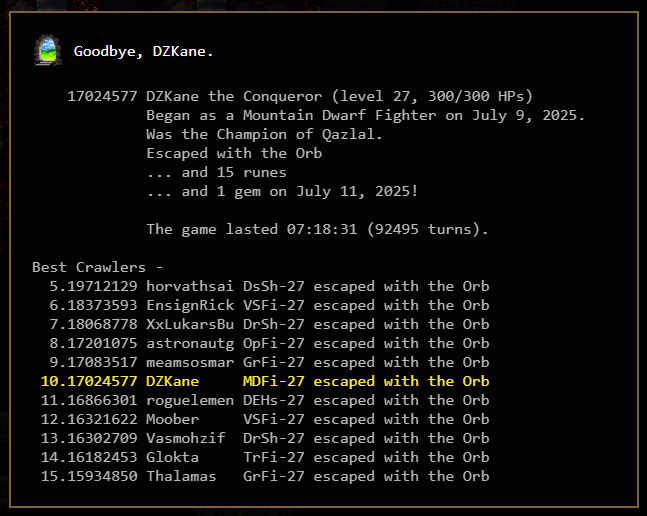Image resolution: width=647 pixels, height=516 pixels.
Task: Select the 'DZKane the Conqueror' score line
Action: tap(300, 97)
